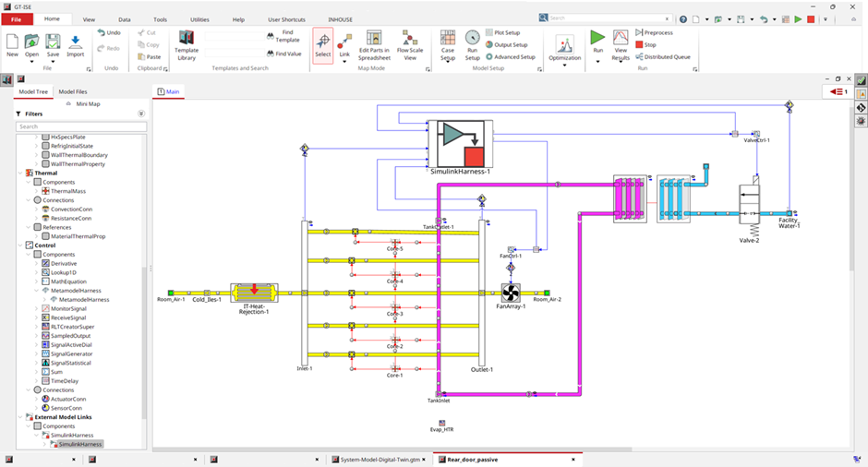Switch to the Model Files tab
This screenshot has height=467, width=868.
(x=73, y=91)
